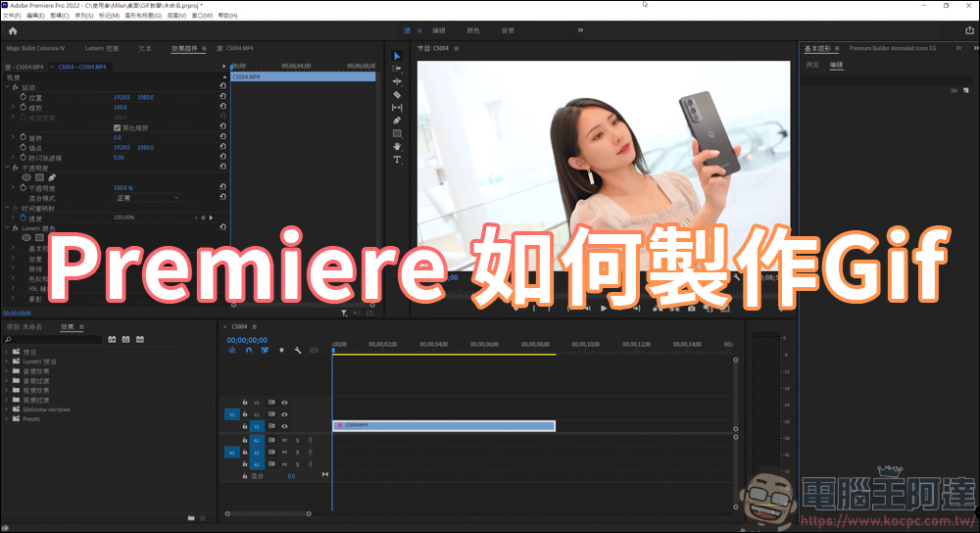Filter effects by 32-bit Color badge
The image size is (980, 533).
click(x=125, y=339)
